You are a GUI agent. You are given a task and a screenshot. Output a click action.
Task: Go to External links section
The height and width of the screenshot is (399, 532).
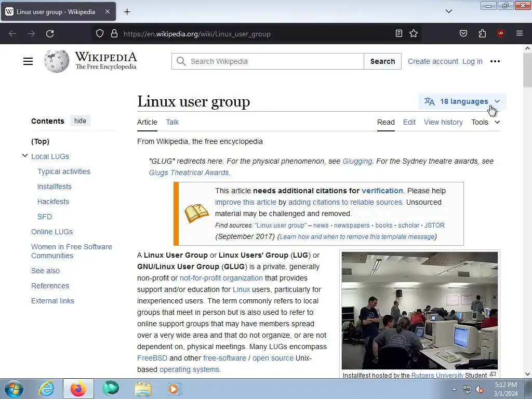click(52, 301)
